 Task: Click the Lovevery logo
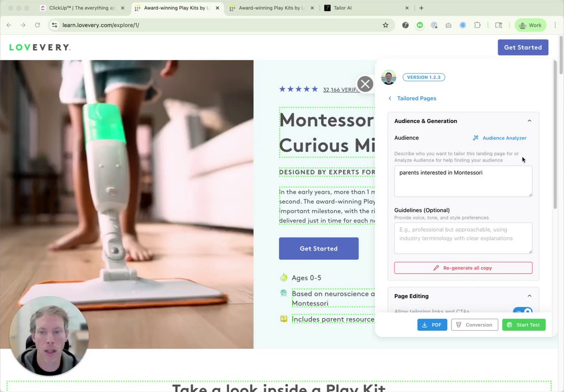(40, 47)
